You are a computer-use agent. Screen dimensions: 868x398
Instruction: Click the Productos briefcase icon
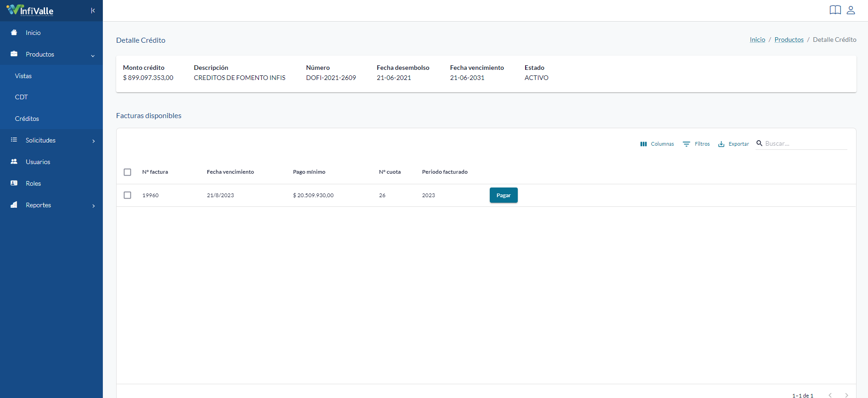click(x=14, y=54)
